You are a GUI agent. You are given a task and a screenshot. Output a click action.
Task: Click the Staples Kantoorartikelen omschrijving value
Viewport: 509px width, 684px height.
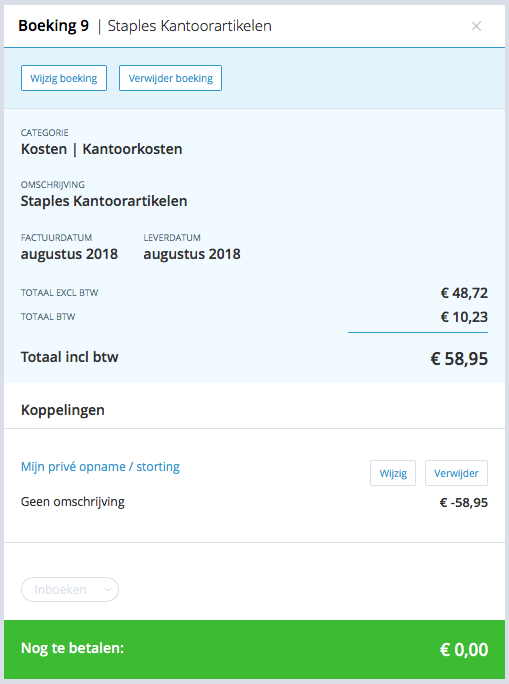coord(104,201)
